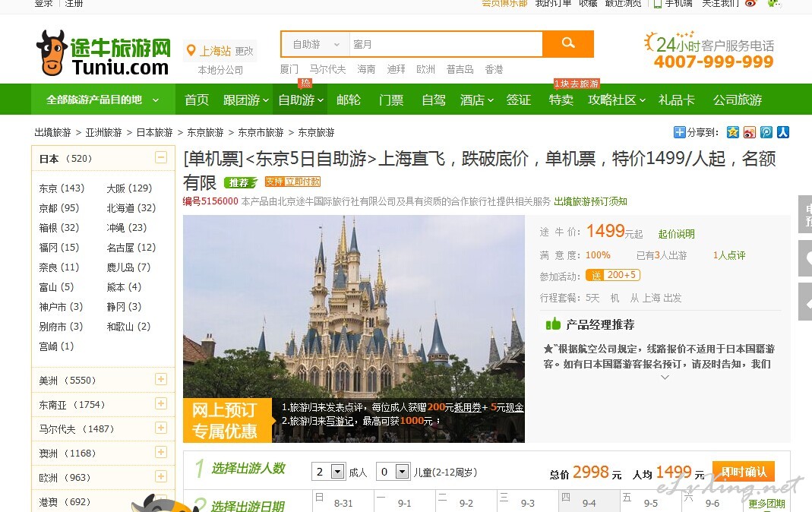Open the adult count dropdown
812x512 pixels.
pyautogui.click(x=338, y=472)
